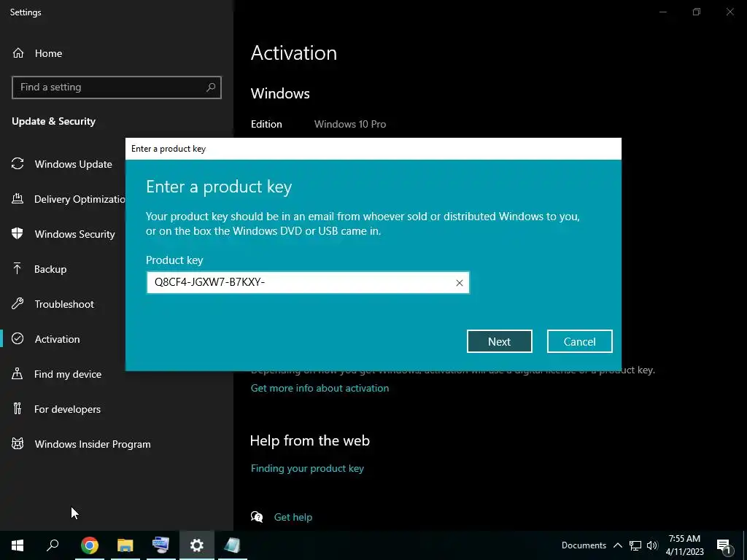Minimize the Settings window
Screen dimensions: 747x560
coord(662,12)
